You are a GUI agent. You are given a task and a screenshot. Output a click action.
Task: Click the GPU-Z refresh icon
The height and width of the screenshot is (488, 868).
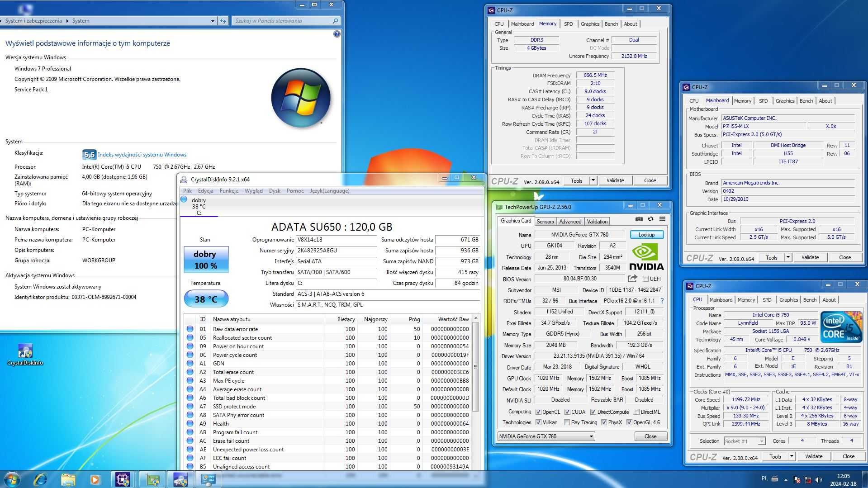(x=650, y=219)
